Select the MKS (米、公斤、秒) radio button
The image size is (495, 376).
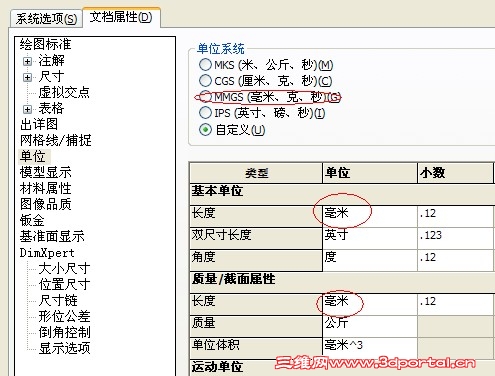tap(205, 64)
